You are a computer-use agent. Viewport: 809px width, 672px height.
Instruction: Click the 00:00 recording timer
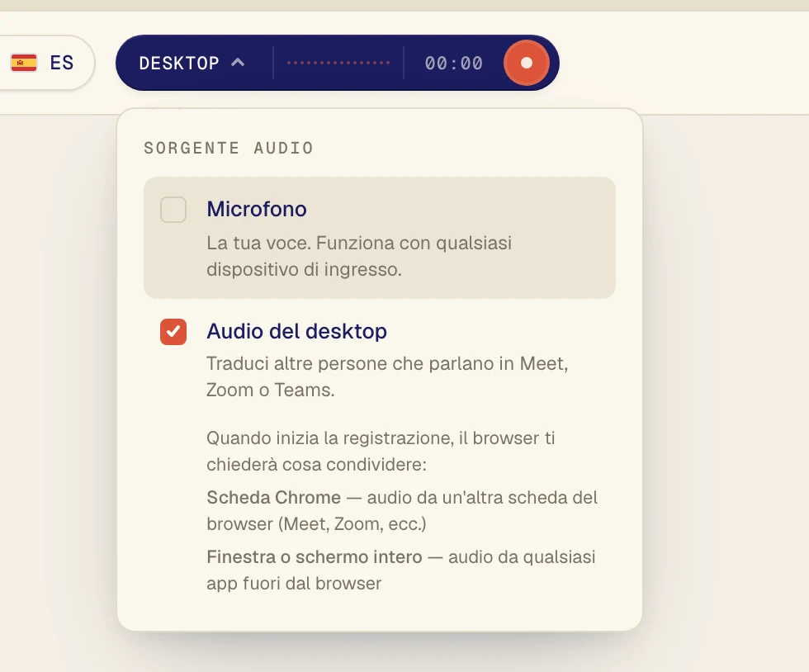pyautogui.click(x=453, y=63)
